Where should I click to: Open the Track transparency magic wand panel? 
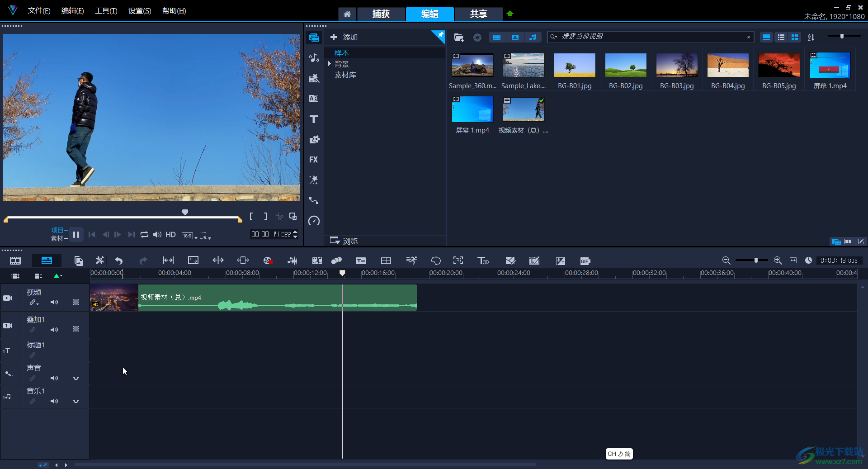click(x=314, y=180)
